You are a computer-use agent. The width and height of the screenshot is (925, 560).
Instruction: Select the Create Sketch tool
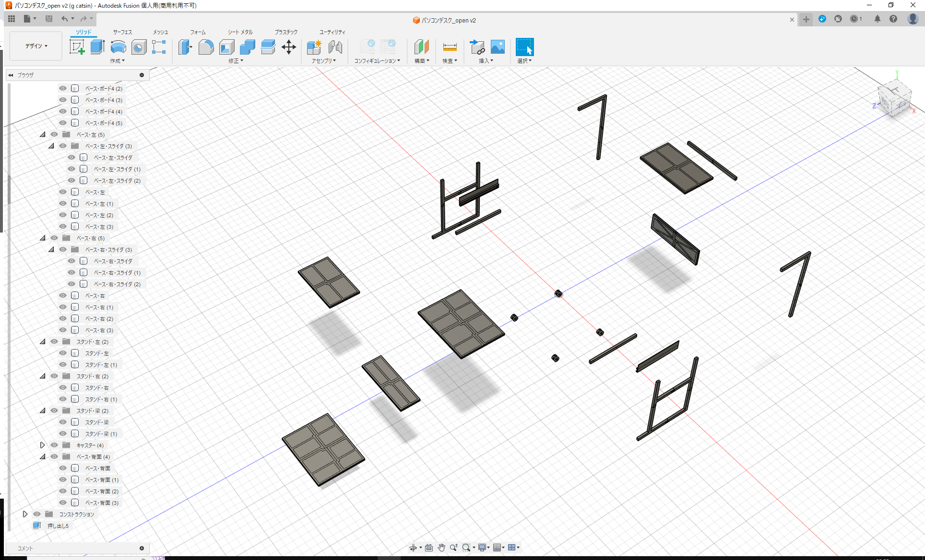click(x=77, y=47)
